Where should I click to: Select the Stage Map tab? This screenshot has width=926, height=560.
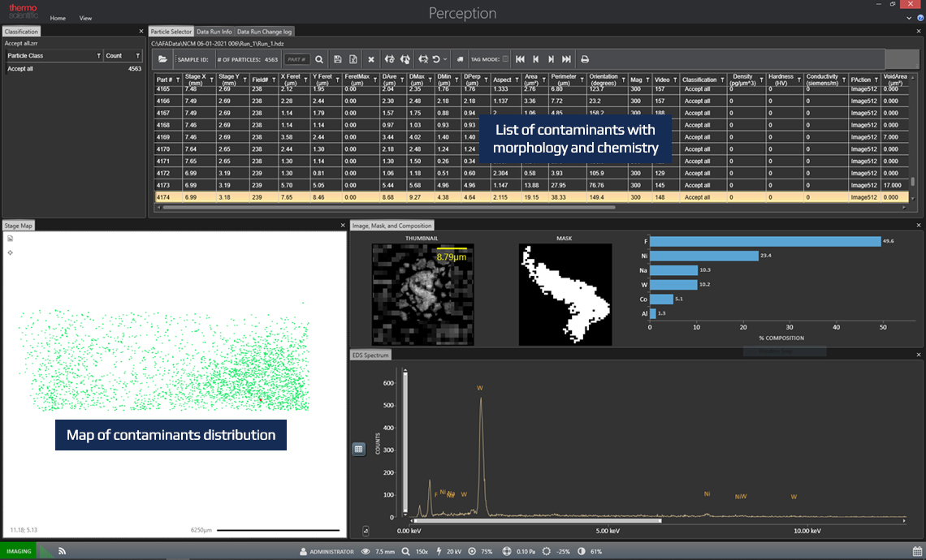point(19,226)
